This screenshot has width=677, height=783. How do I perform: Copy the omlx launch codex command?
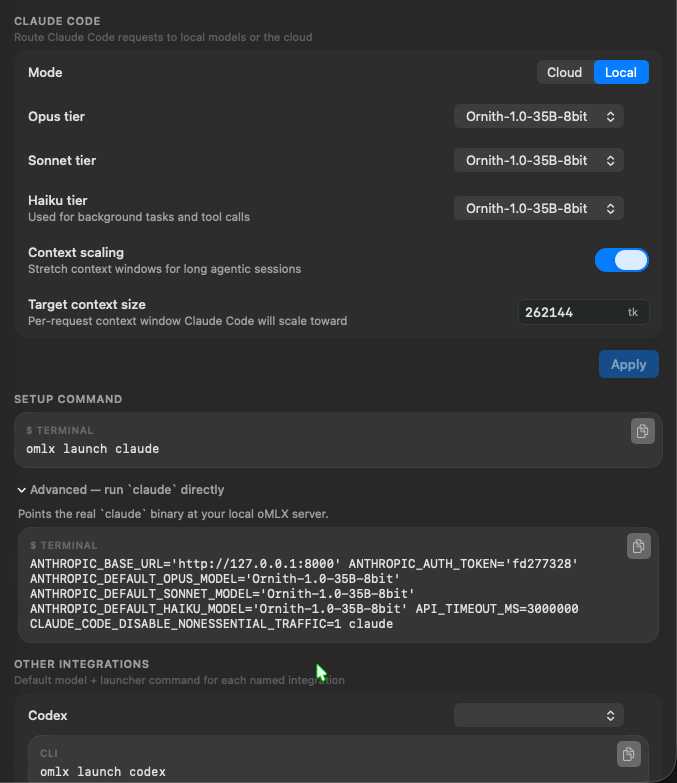point(629,754)
